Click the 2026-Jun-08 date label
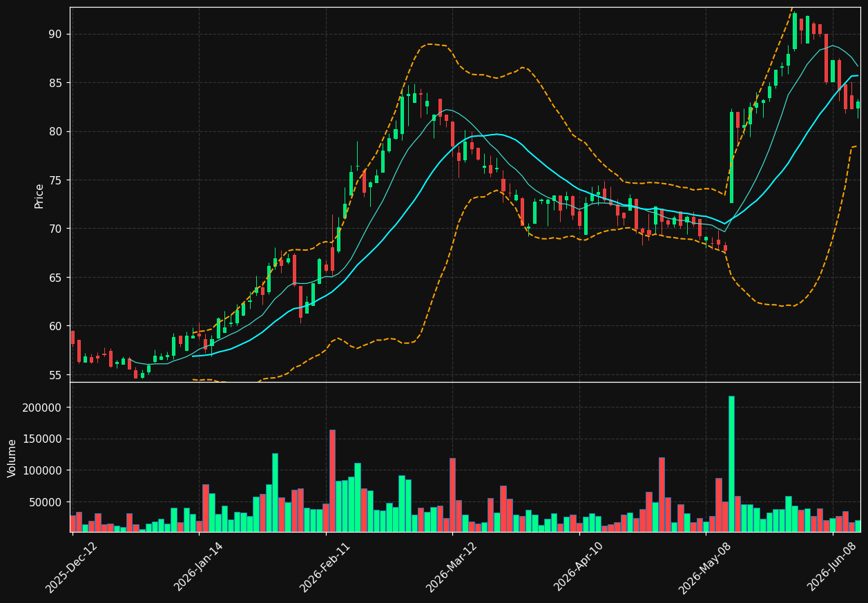 click(833, 568)
